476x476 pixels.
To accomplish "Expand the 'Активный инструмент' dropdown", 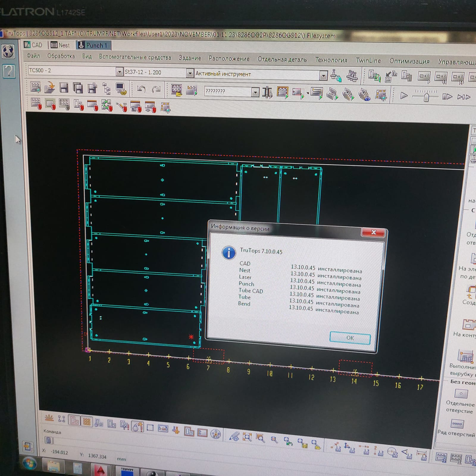I will pos(323,76).
